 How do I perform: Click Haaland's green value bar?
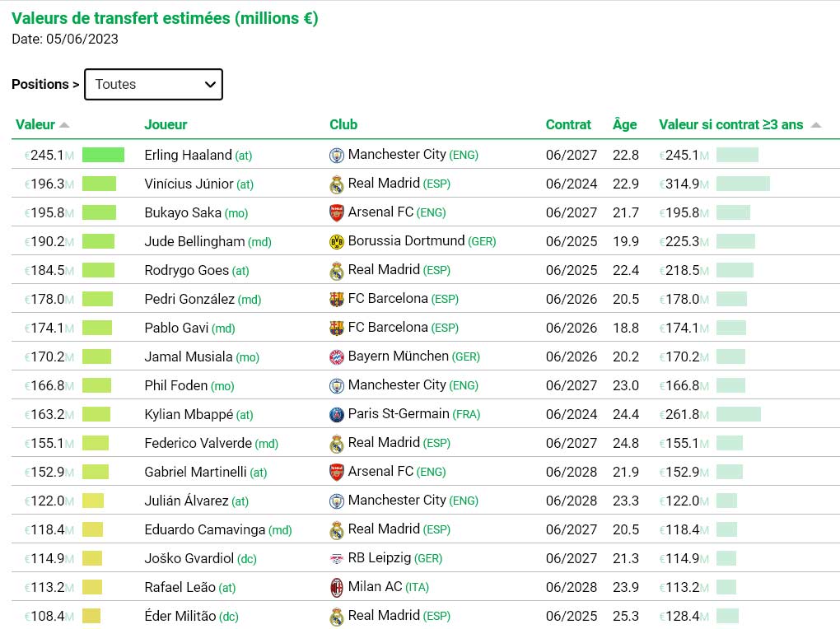(104, 156)
